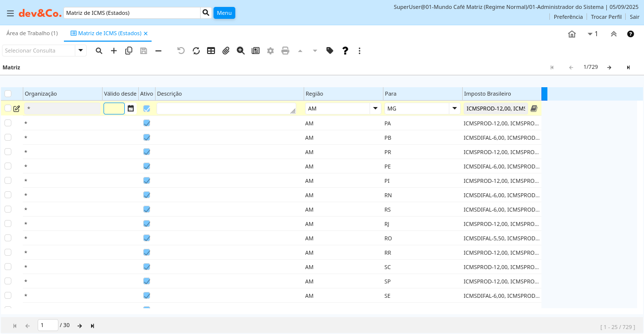Click the Refresh icon in toolbar
Viewport: 644px width, 334px height.
(196, 51)
